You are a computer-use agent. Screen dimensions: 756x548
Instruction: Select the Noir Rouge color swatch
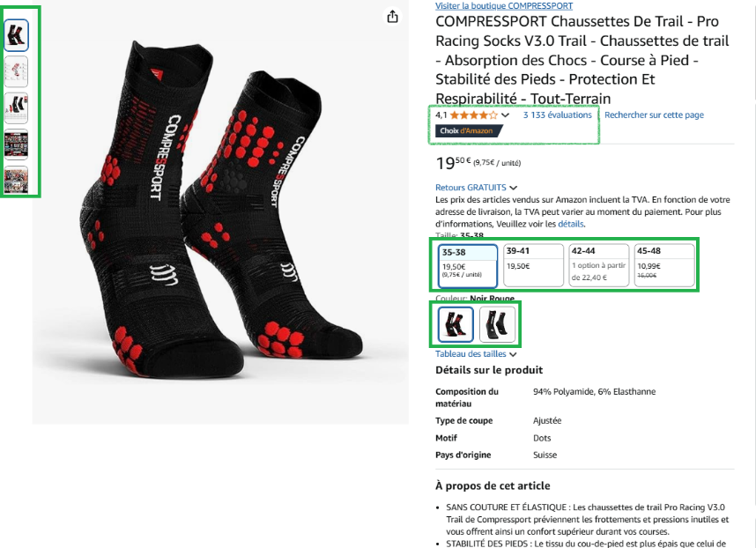[x=456, y=324]
